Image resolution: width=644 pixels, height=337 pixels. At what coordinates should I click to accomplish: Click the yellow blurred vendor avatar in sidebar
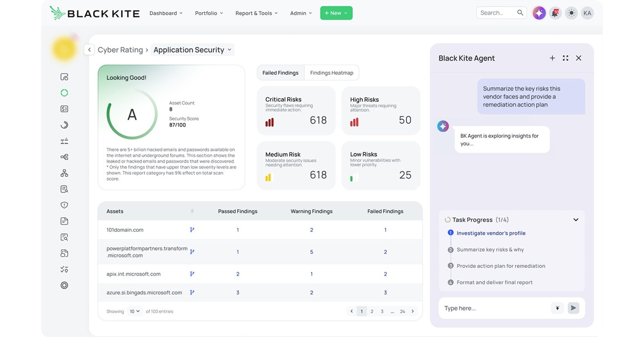(64, 49)
